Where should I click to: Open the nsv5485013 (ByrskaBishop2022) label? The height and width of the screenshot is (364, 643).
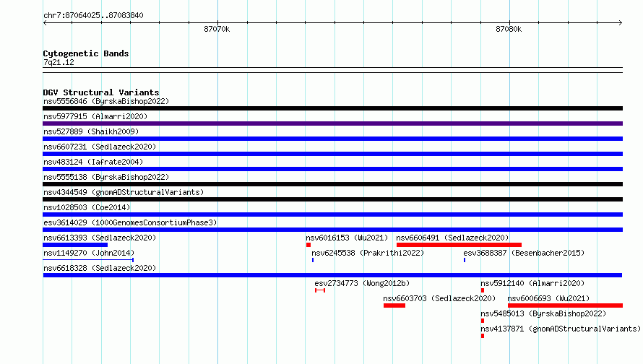543,313
